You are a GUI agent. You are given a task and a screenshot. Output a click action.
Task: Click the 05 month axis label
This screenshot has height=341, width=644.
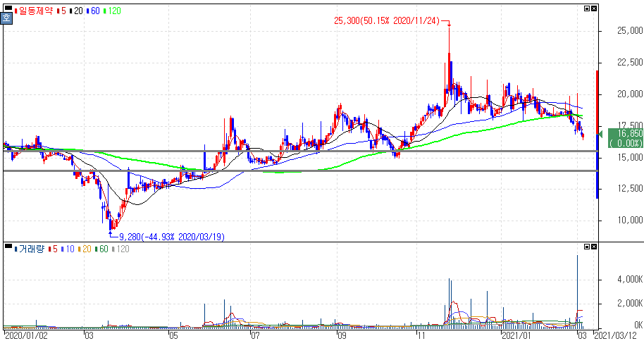174,335
